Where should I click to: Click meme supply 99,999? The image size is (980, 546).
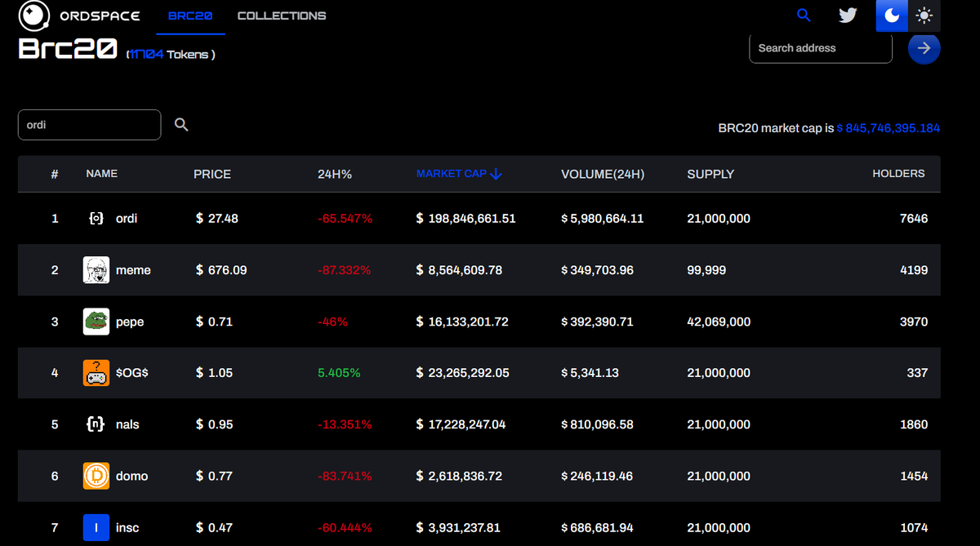click(706, 270)
